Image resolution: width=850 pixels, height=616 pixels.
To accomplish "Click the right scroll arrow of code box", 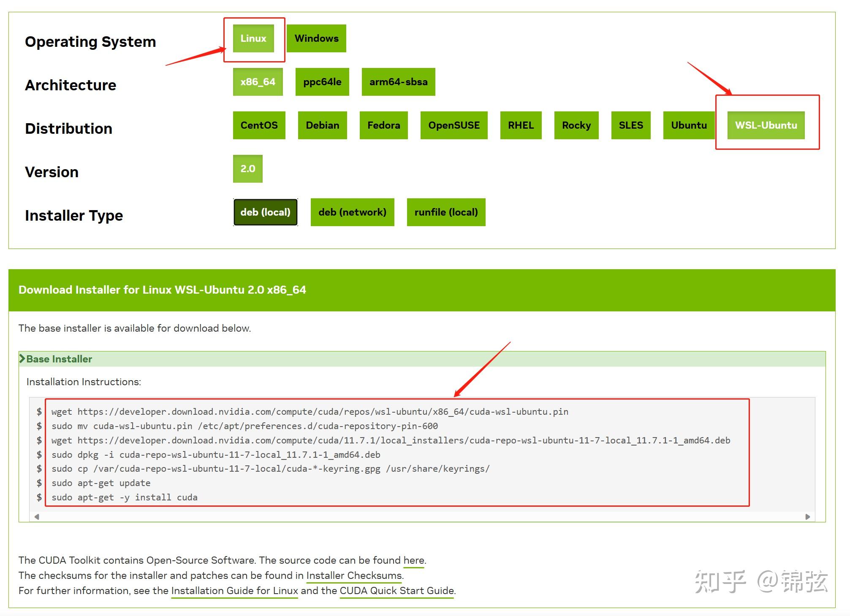I will [807, 517].
